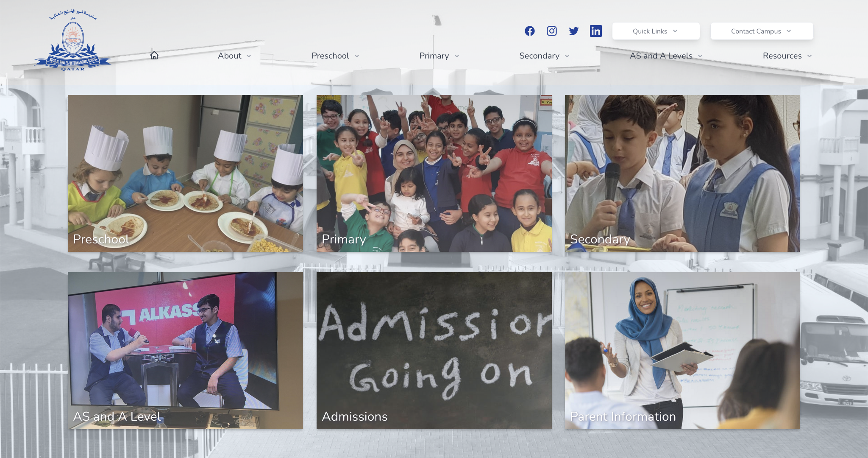Go home via the house icon
The height and width of the screenshot is (458, 868).
[x=154, y=56]
